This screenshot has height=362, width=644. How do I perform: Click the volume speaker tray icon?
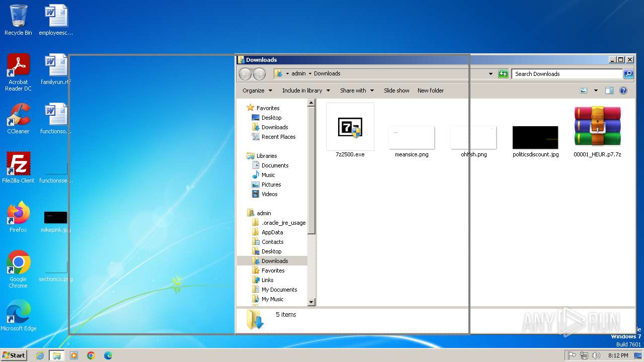click(596, 355)
